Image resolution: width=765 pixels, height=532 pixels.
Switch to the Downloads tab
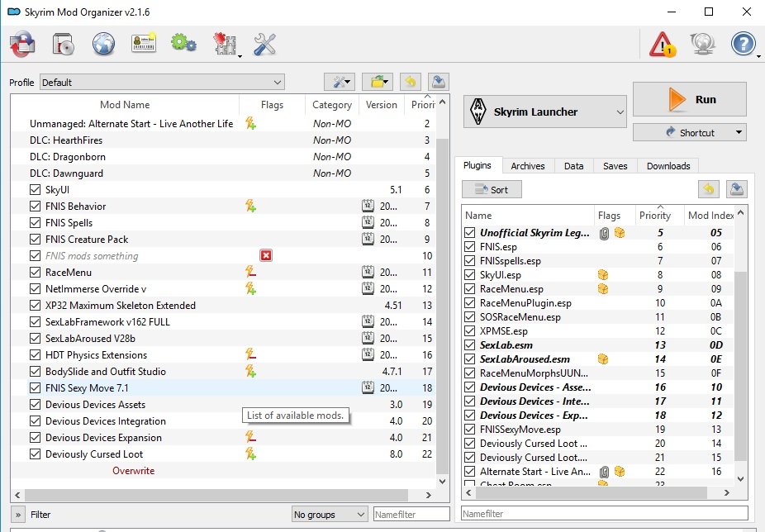(668, 166)
